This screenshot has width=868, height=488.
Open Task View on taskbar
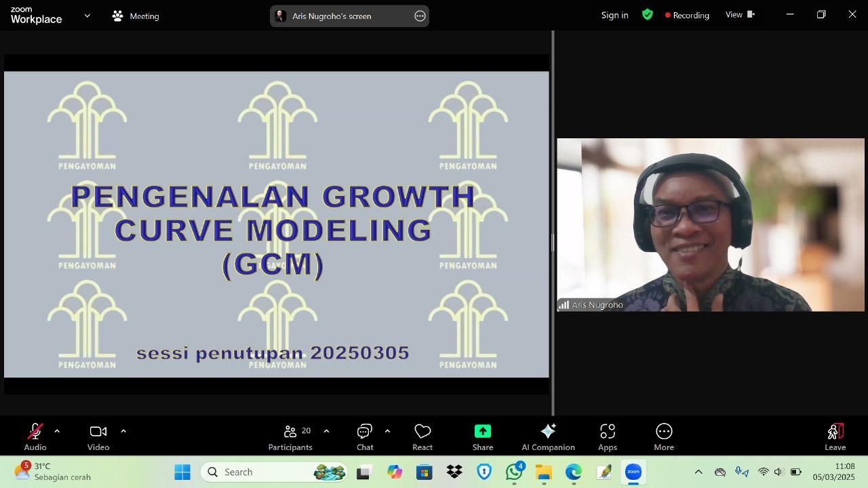(x=363, y=472)
